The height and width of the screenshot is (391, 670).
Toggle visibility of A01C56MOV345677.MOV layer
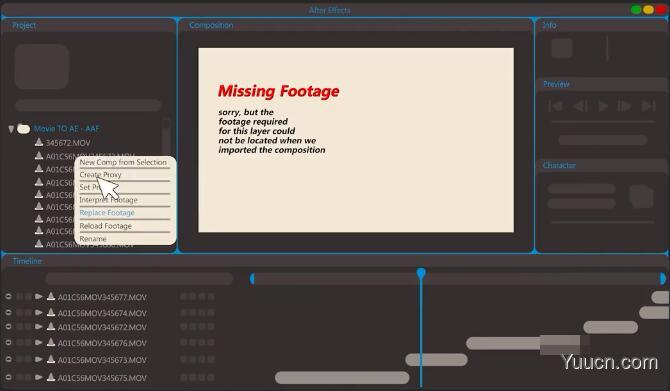8,296
